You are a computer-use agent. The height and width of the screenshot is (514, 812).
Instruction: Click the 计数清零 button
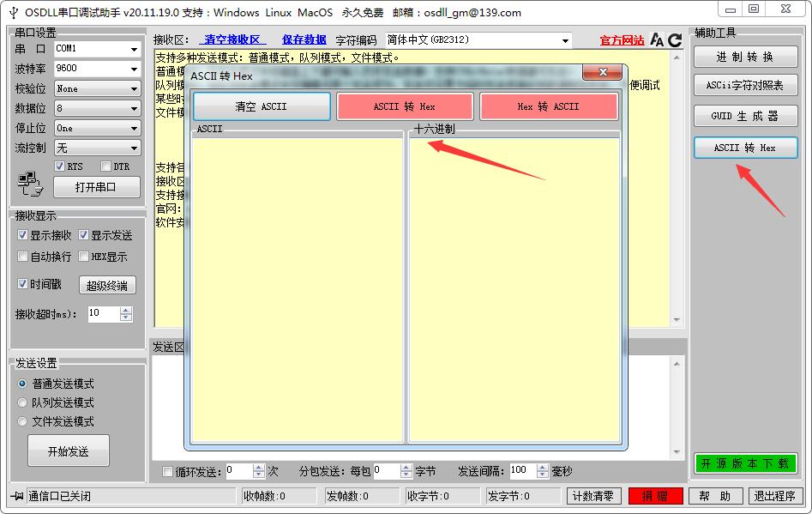click(x=593, y=496)
